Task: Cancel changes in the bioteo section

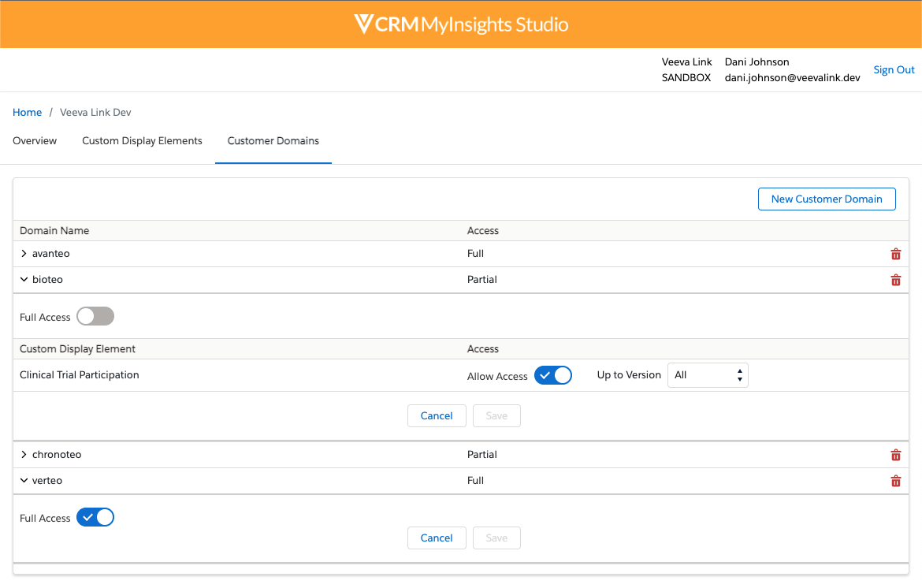Action: (x=437, y=416)
